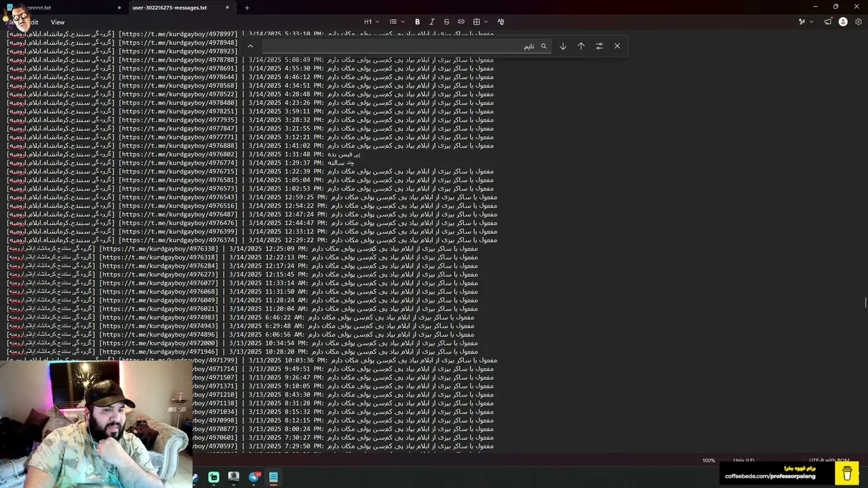Close the find bar
Viewport: 868px width, 488px height.
point(617,46)
